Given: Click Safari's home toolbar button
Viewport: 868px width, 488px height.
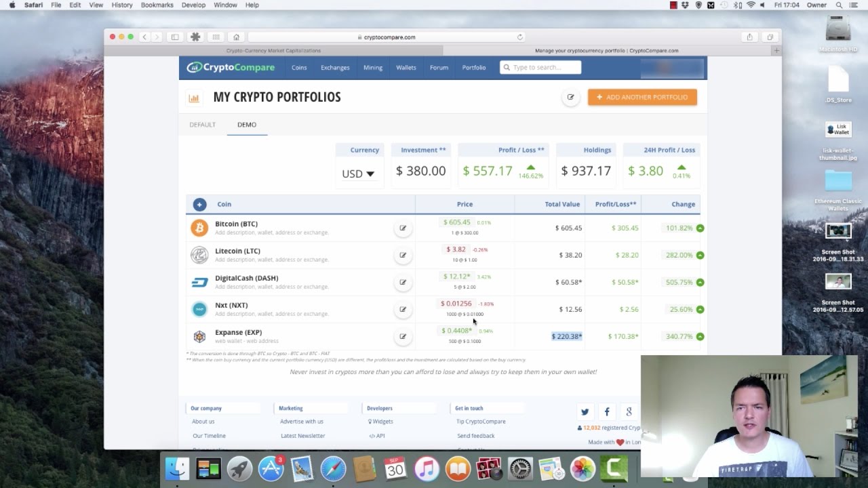Looking at the screenshot, I should (236, 37).
